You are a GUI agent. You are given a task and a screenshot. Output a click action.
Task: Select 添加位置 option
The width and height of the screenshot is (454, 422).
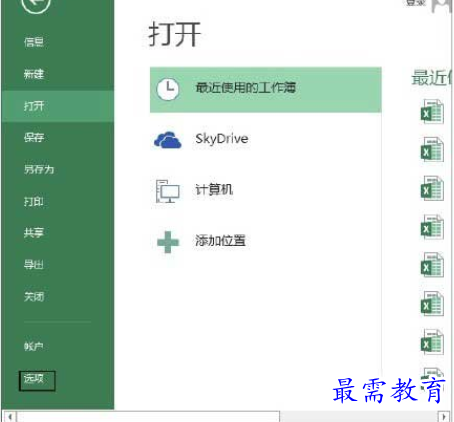point(220,241)
